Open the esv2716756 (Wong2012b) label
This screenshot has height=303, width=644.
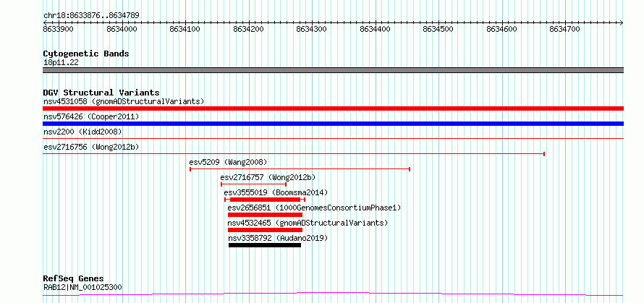tap(91, 147)
